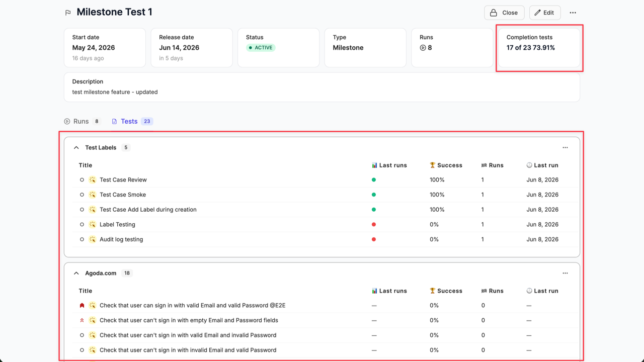This screenshot has height=362, width=644.
Task: Click the Close milestone button
Action: click(504, 13)
